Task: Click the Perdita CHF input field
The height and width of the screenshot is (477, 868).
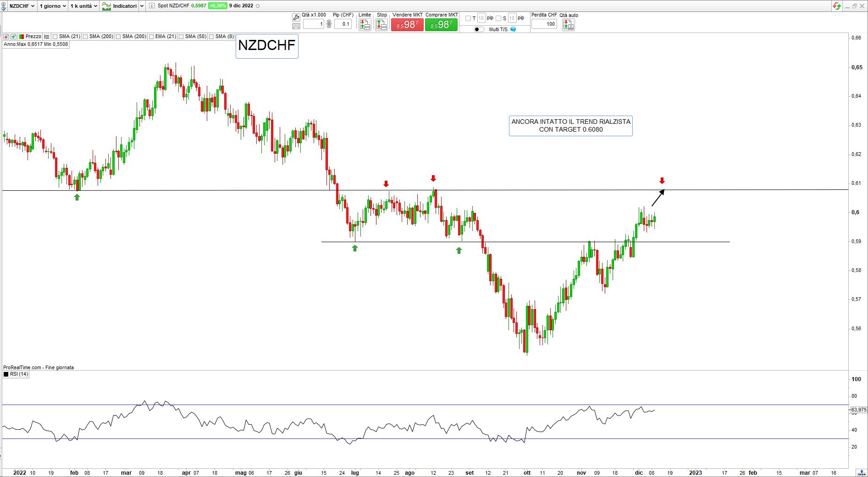Action: tap(544, 24)
